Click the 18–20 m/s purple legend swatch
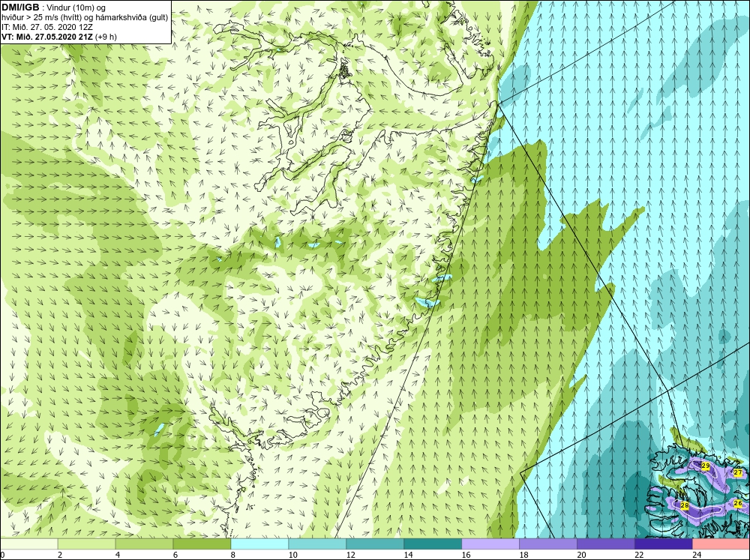Screen dimensions: 750x560 pos(547,544)
